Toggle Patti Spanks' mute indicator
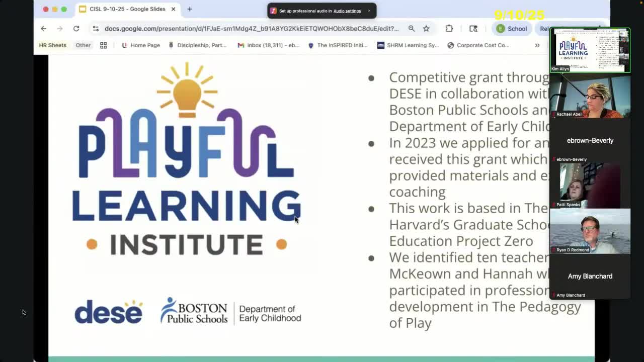 [x=553, y=205]
